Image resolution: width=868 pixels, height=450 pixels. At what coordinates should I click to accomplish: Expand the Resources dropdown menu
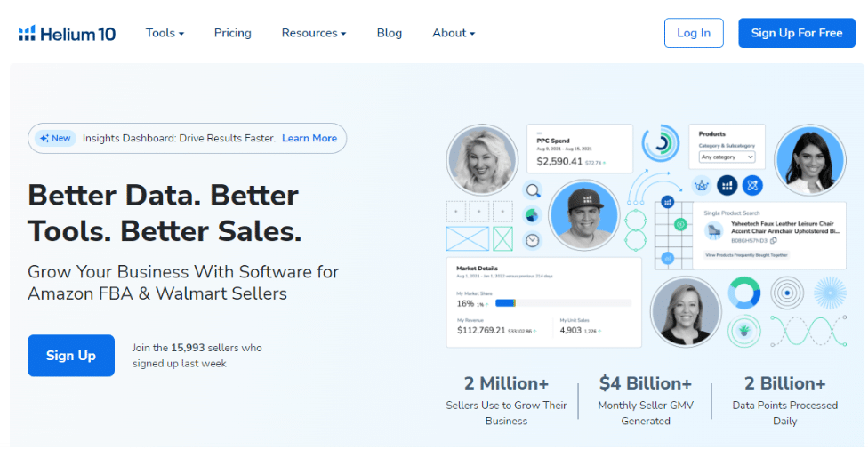[x=313, y=33]
